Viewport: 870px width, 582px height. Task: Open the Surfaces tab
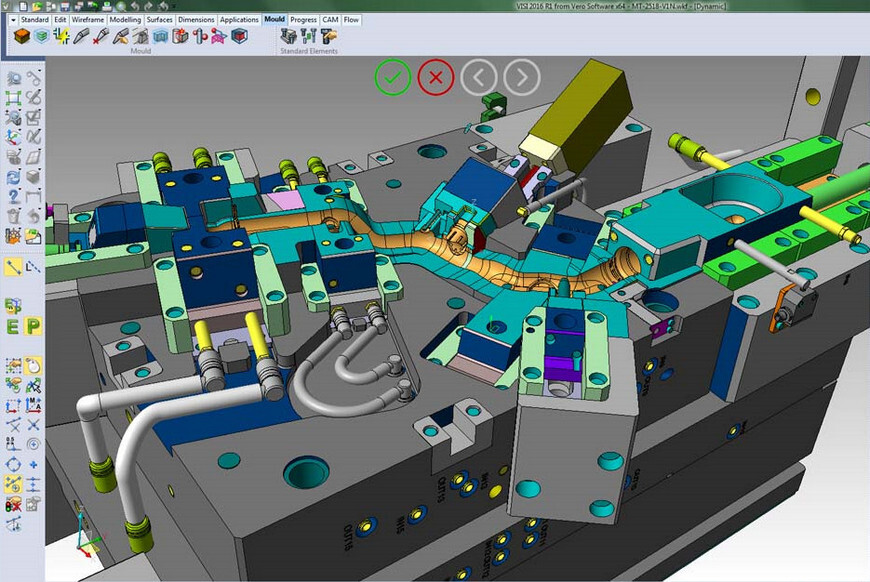click(x=159, y=19)
